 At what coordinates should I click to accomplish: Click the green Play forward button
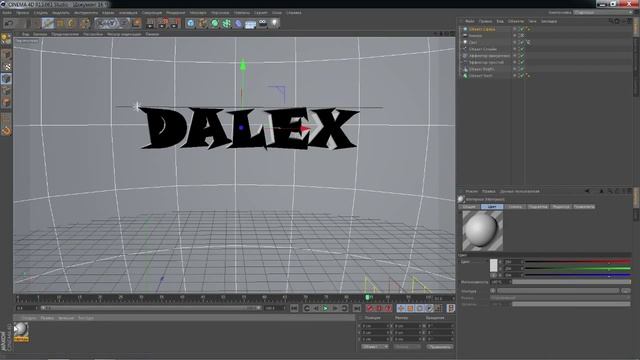click(325, 308)
